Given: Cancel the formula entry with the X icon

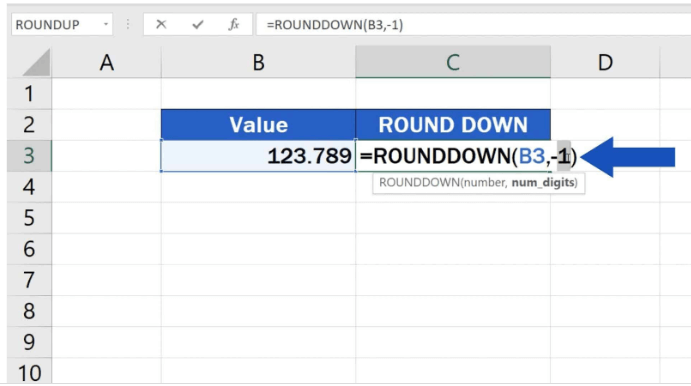Looking at the screenshot, I should coord(161,24).
